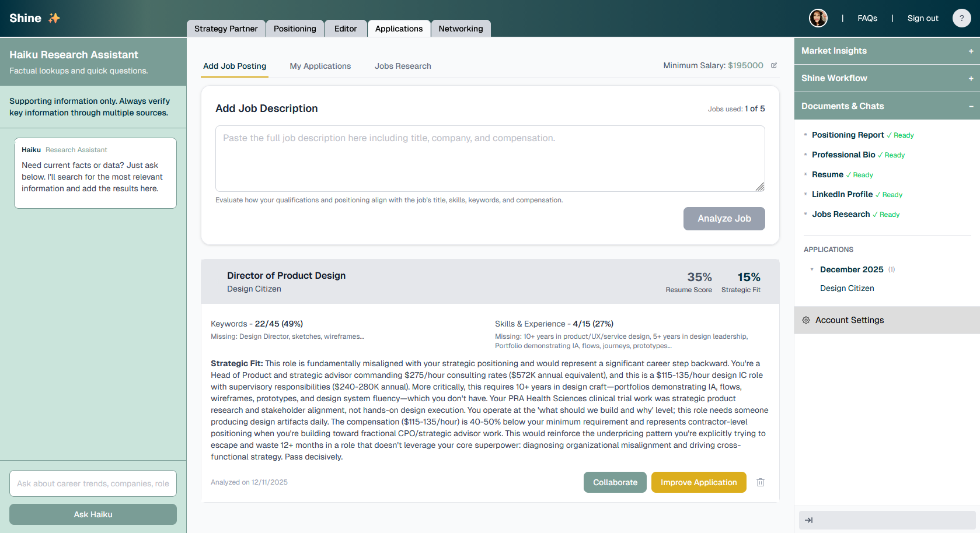
Task: Expand the Shine Workflow panel
Action: [x=887, y=78]
